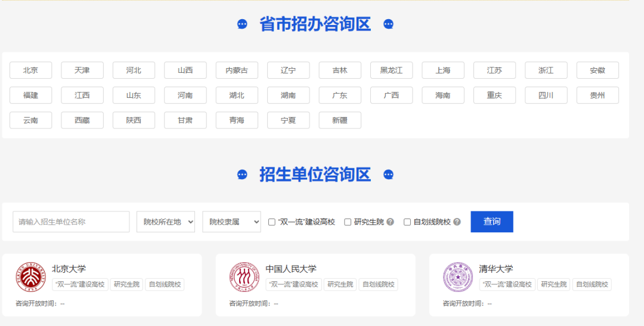Click the Peking University logo
This screenshot has width=644, height=326.
[31, 277]
